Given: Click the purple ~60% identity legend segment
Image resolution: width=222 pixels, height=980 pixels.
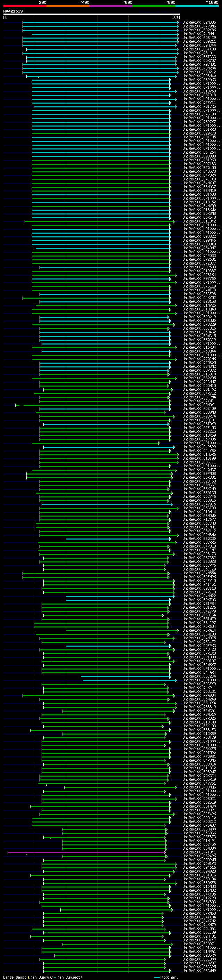Looking at the screenshot, I should tap(111, 6).
